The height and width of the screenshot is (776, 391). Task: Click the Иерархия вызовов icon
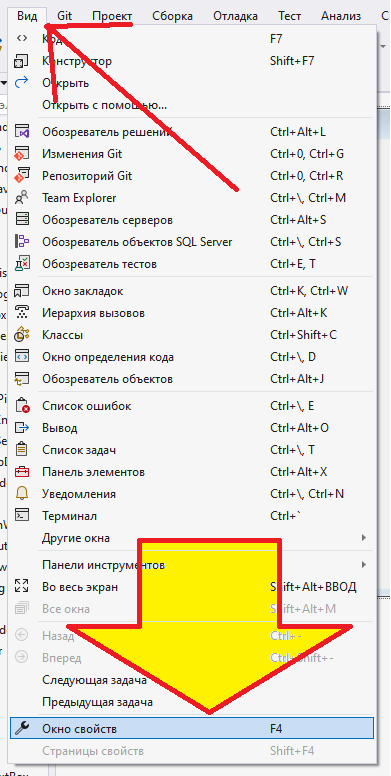tap(22, 313)
